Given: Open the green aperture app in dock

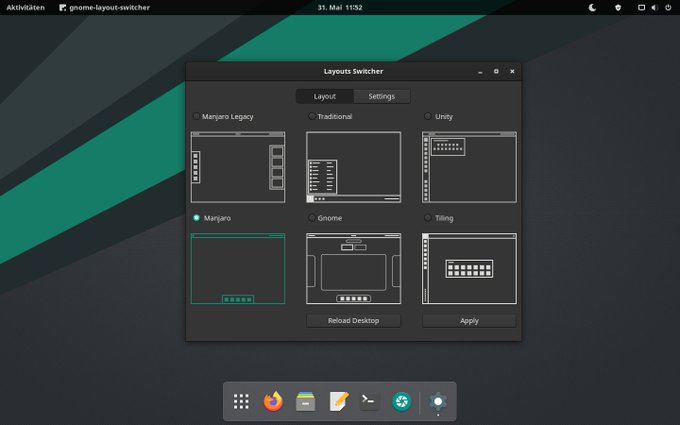Looking at the screenshot, I should [x=402, y=401].
